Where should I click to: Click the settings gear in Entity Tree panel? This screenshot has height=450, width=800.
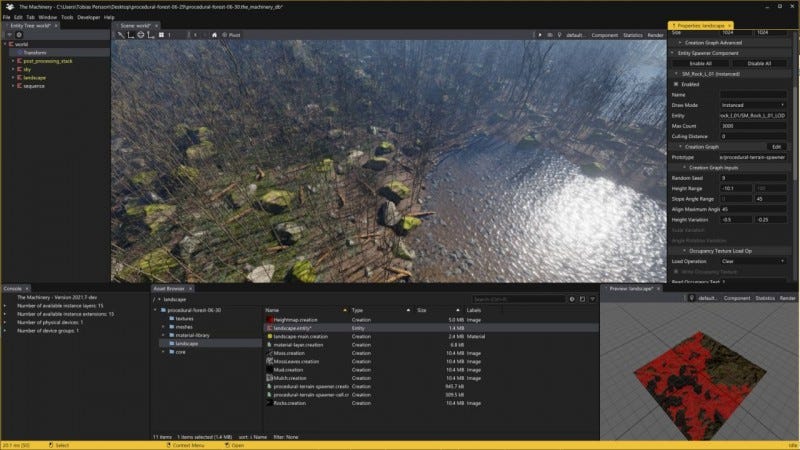19,35
